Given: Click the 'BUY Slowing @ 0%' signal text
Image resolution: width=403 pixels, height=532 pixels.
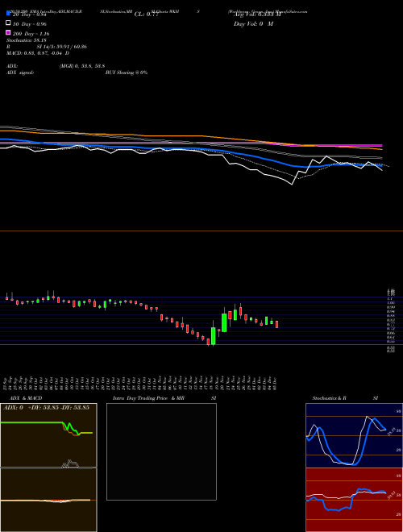Looking at the screenshot, I should coord(127,73).
